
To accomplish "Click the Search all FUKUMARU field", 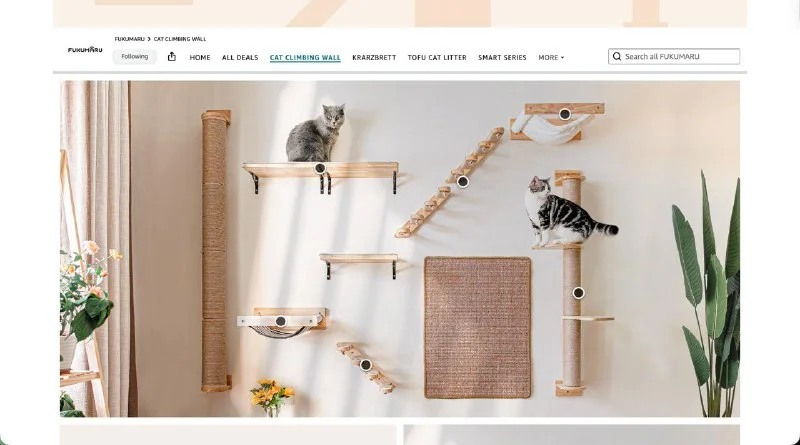I will coord(674,57).
